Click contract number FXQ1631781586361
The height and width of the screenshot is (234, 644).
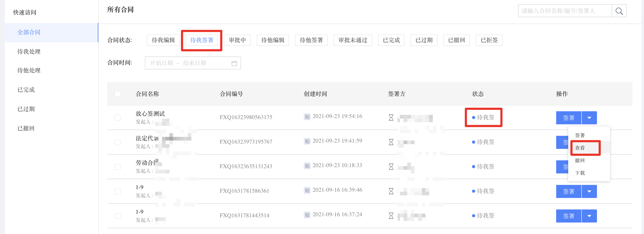click(244, 191)
